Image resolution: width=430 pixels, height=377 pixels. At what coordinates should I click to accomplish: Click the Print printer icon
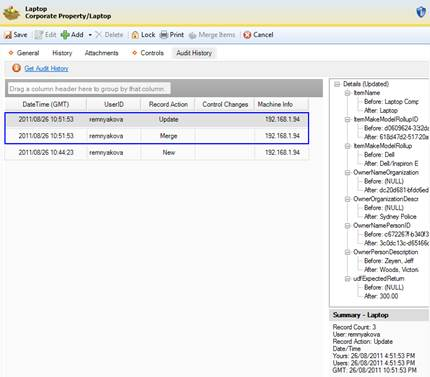[164, 35]
